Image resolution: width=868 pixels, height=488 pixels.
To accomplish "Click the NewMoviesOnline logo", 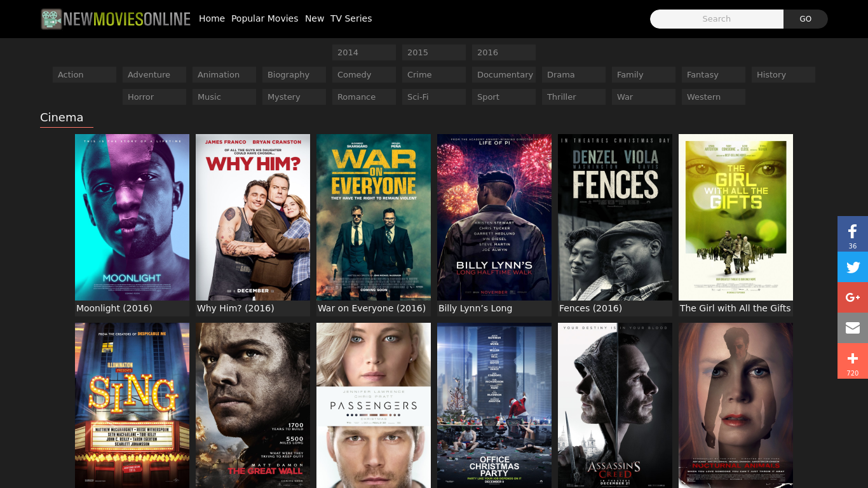I will pos(116,19).
